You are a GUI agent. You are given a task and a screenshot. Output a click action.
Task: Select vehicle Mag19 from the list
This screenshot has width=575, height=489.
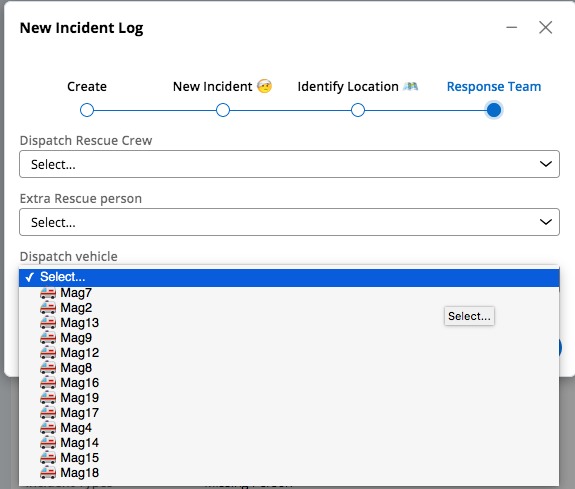click(289, 398)
